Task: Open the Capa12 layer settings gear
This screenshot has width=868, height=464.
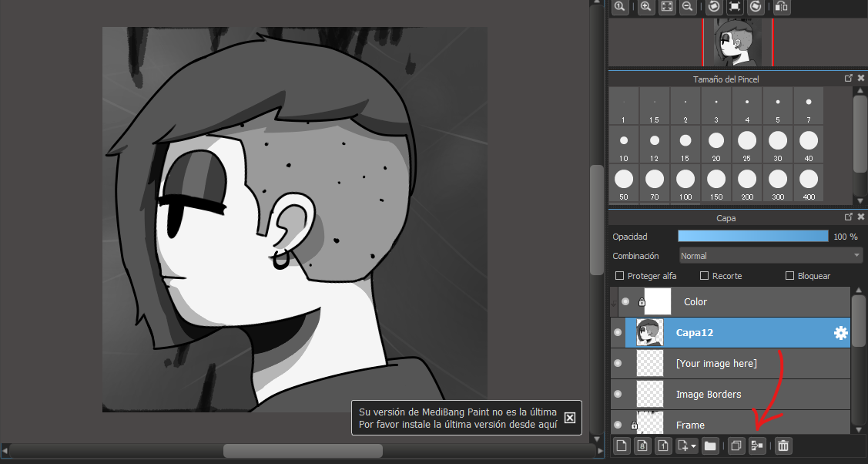Action: click(840, 333)
